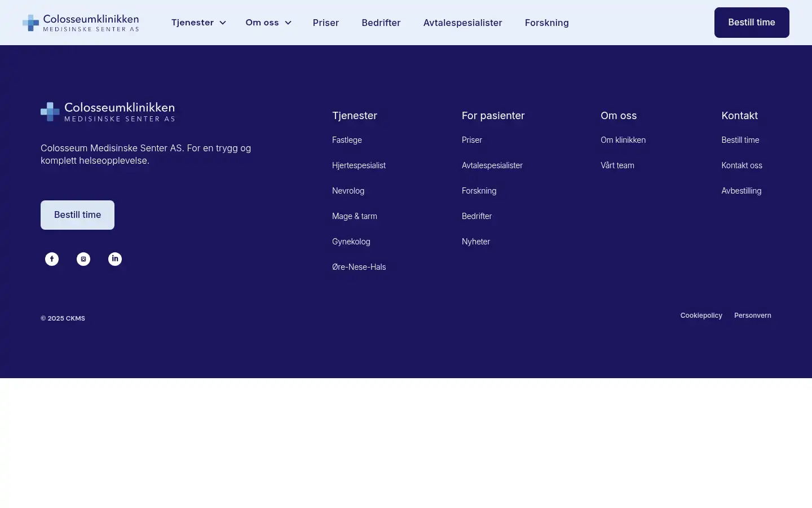Open the LinkedIn social icon in footer
The width and height of the screenshot is (812, 508).
tap(115, 259)
